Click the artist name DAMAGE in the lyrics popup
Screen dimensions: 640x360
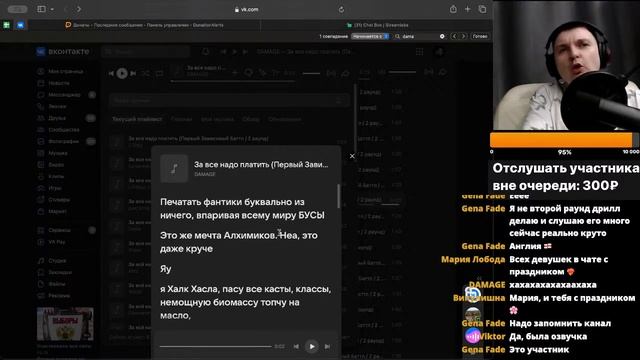(x=205, y=174)
